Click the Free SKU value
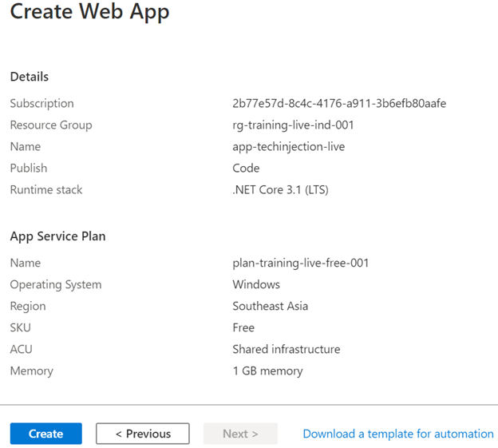The width and height of the screenshot is (498, 448). coord(243,327)
